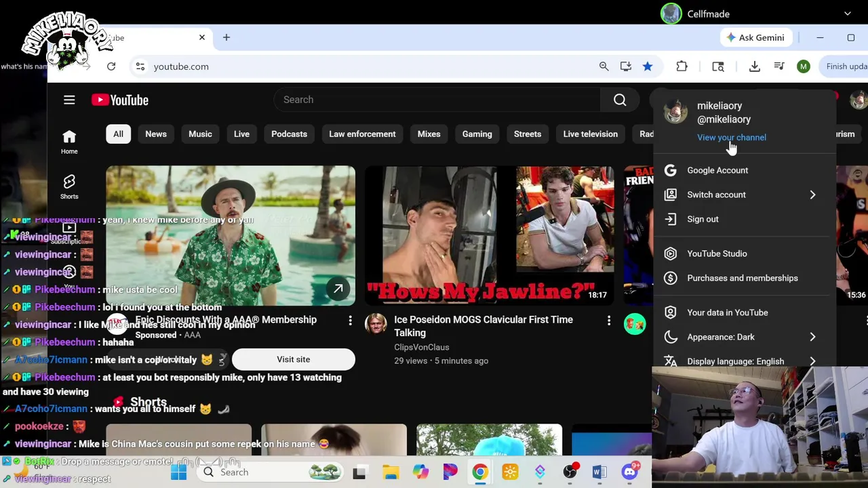The height and width of the screenshot is (488, 868).
Task: Click the search magnifier button on YouTube
Action: [620, 100]
